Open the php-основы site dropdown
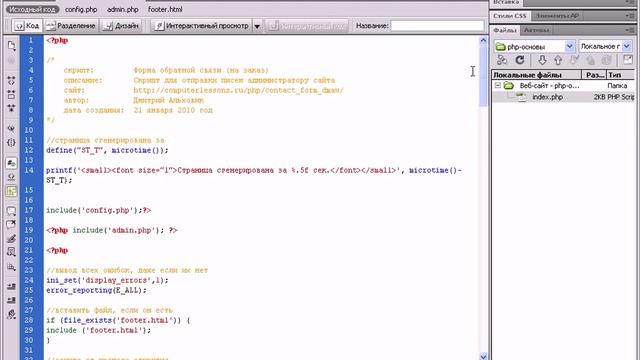The image size is (640, 360). 569,47
